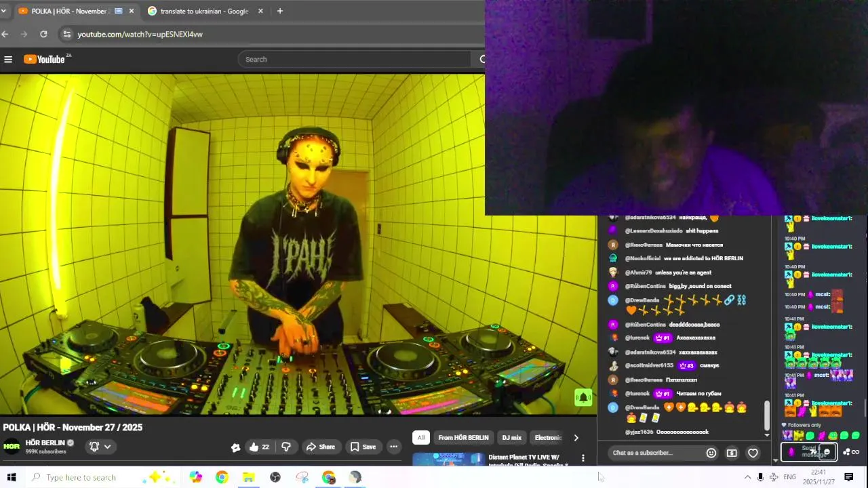The height and width of the screenshot is (488, 868).
Task: Select From HÖR BERLIN chip
Action: tap(463, 438)
